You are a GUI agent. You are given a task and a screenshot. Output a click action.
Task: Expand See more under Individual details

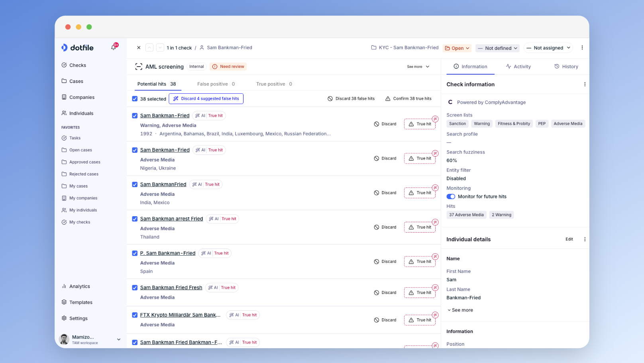(460, 310)
